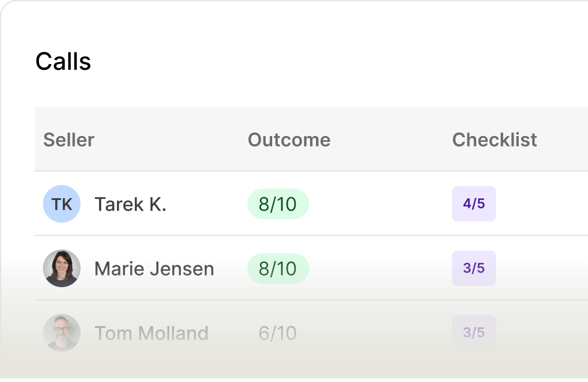Open Marie Jensen's seller name
The height and width of the screenshot is (382, 588).
point(154,269)
